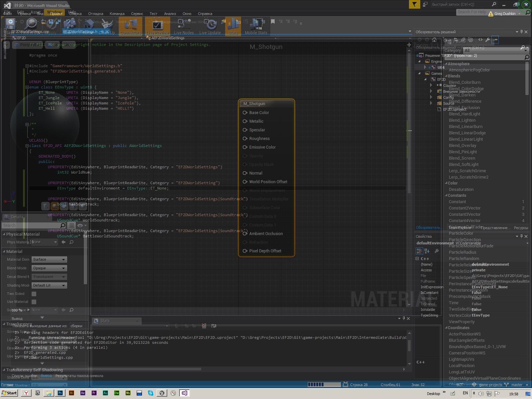This screenshot has width=532, height=399.
Task: Click the view code brackets icon
Action: click(x=480, y=40)
